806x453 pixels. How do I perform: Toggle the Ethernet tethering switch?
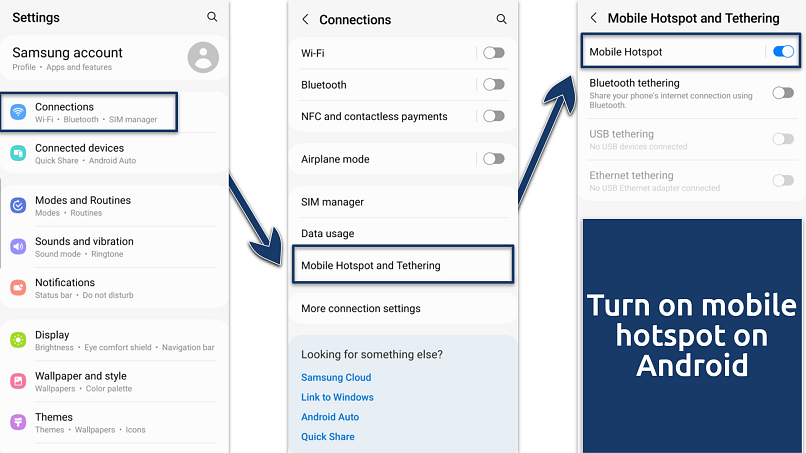[783, 180]
